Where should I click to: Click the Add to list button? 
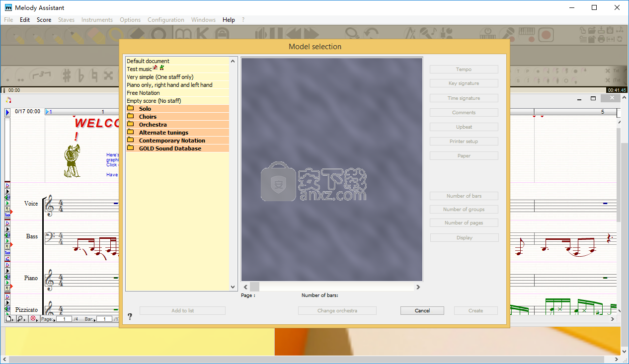coord(183,311)
